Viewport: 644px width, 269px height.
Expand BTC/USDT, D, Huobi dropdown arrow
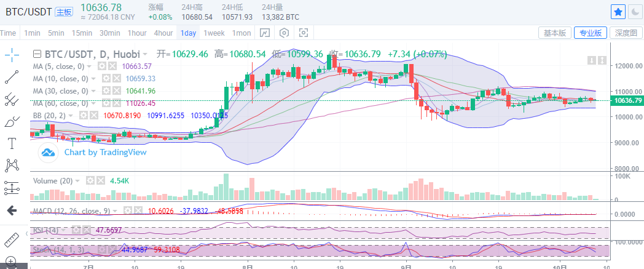[x=146, y=54]
